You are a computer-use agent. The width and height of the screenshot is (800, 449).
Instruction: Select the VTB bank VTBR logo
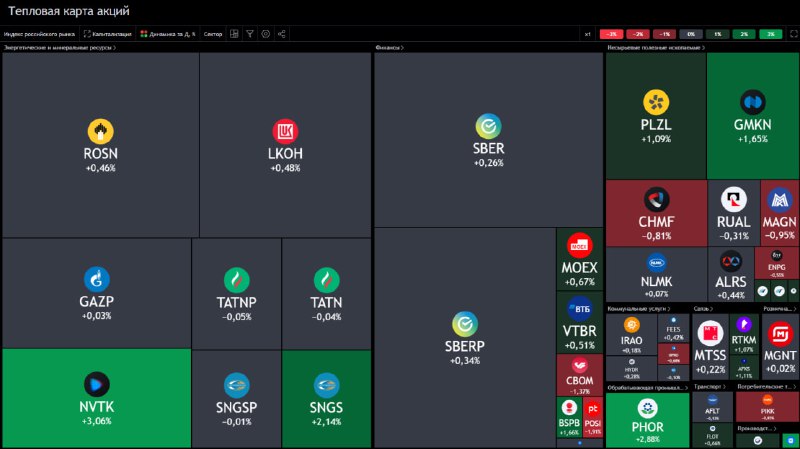[x=580, y=309]
